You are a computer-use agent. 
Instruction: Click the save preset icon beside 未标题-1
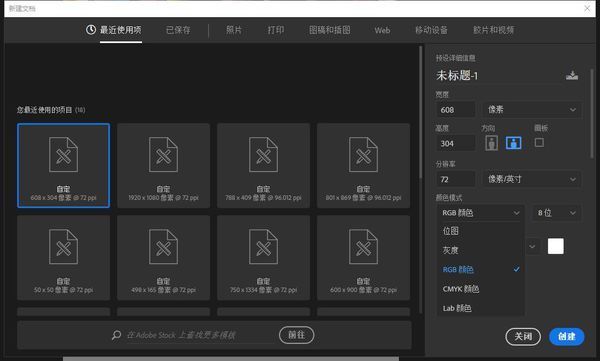572,75
